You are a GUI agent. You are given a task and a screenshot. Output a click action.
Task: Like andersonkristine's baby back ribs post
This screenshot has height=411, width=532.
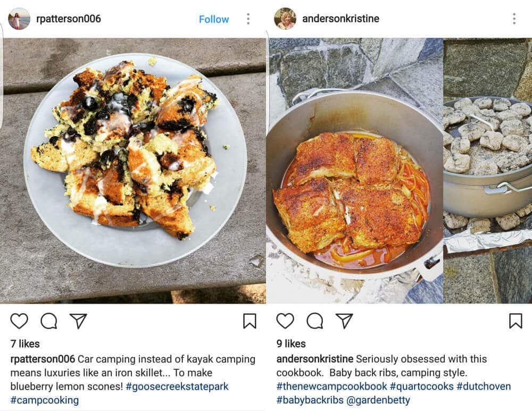285,321
